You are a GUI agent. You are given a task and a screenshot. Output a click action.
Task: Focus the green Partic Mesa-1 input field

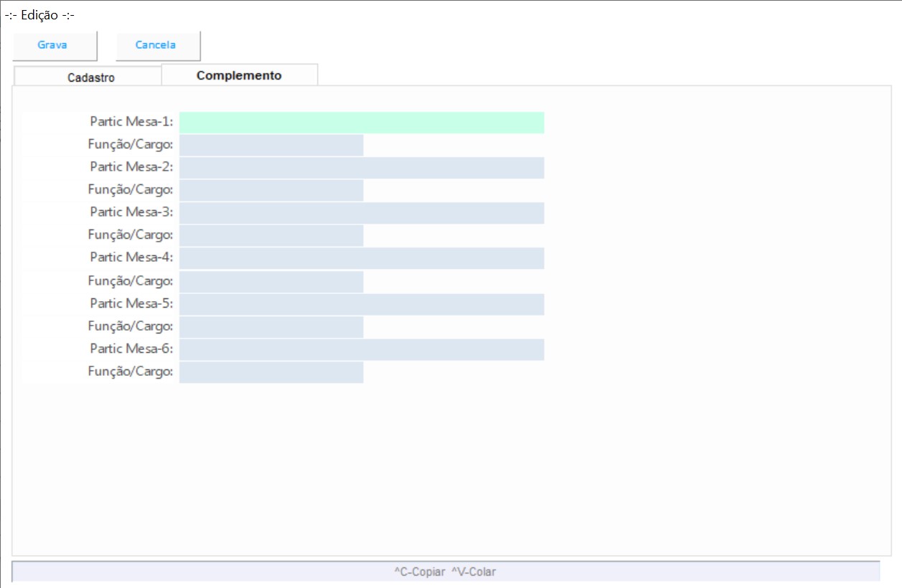pos(362,123)
